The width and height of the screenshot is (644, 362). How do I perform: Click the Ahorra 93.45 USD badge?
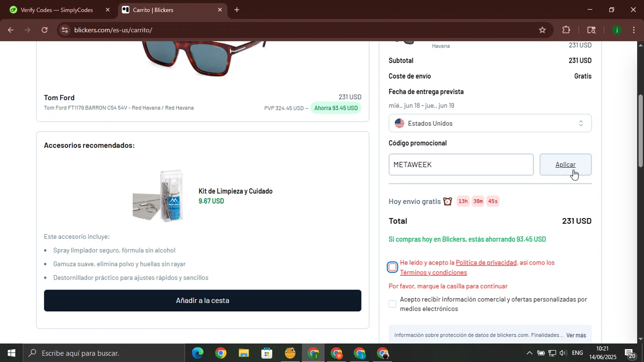[x=336, y=108]
